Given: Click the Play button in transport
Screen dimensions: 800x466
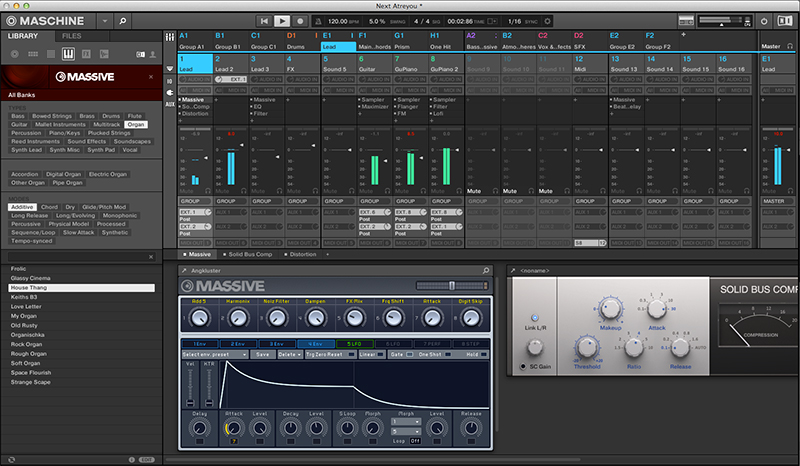Looking at the screenshot, I should click(282, 20).
